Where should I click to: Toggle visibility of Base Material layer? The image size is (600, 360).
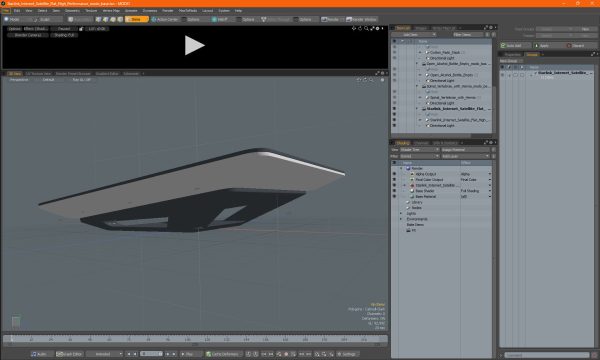coord(394,196)
